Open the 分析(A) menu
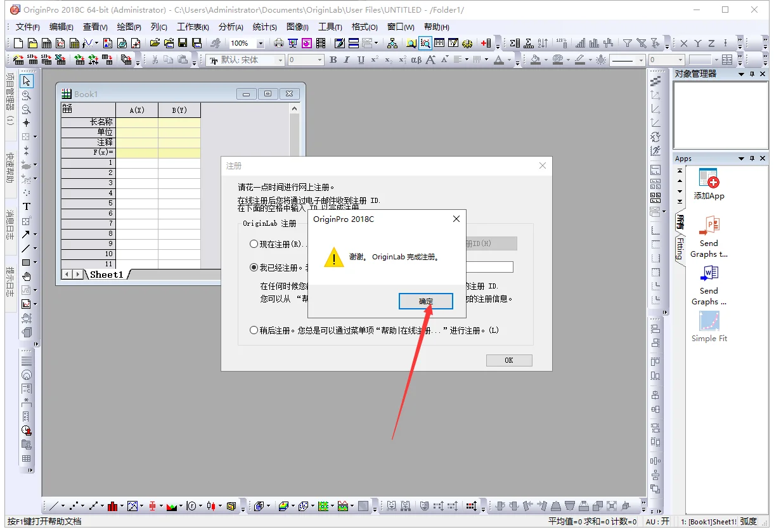The image size is (774, 532). tap(231, 27)
